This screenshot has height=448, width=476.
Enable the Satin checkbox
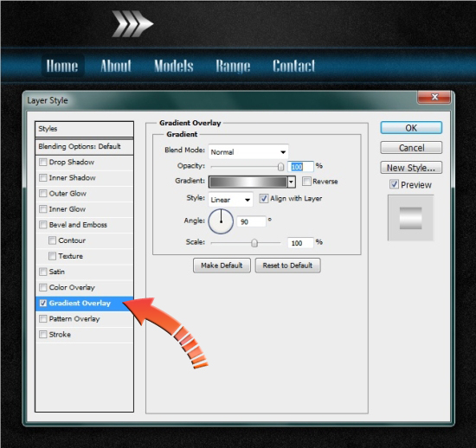pyautogui.click(x=43, y=272)
